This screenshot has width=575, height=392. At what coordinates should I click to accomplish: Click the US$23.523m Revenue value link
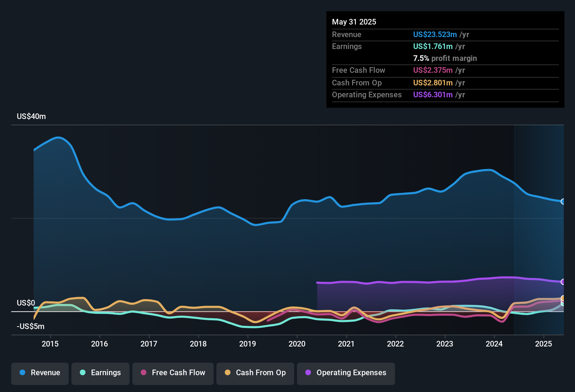(435, 34)
